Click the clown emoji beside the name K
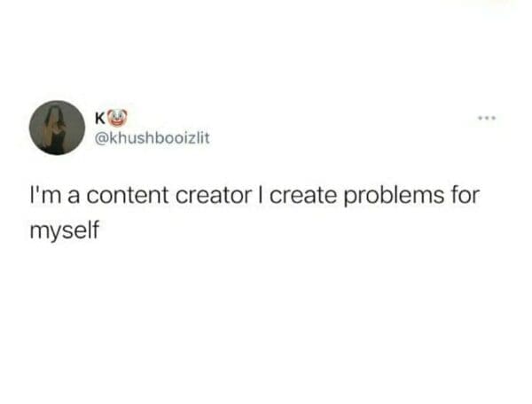Viewport: 532px width, 404px height. pos(117,117)
